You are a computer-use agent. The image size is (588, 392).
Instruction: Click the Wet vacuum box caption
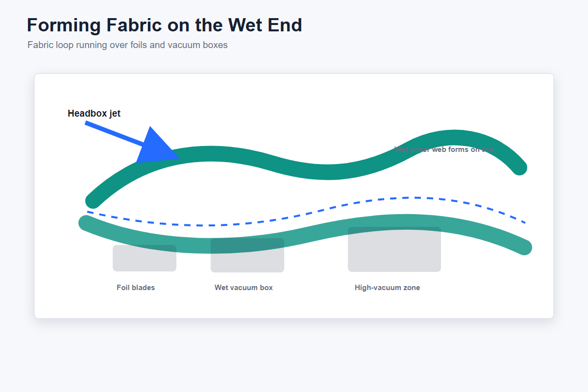point(244,288)
